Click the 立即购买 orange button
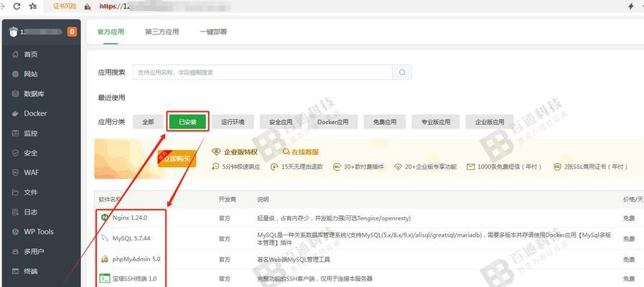Image resolution: width=644 pixels, height=287 pixels. [x=177, y=159]
